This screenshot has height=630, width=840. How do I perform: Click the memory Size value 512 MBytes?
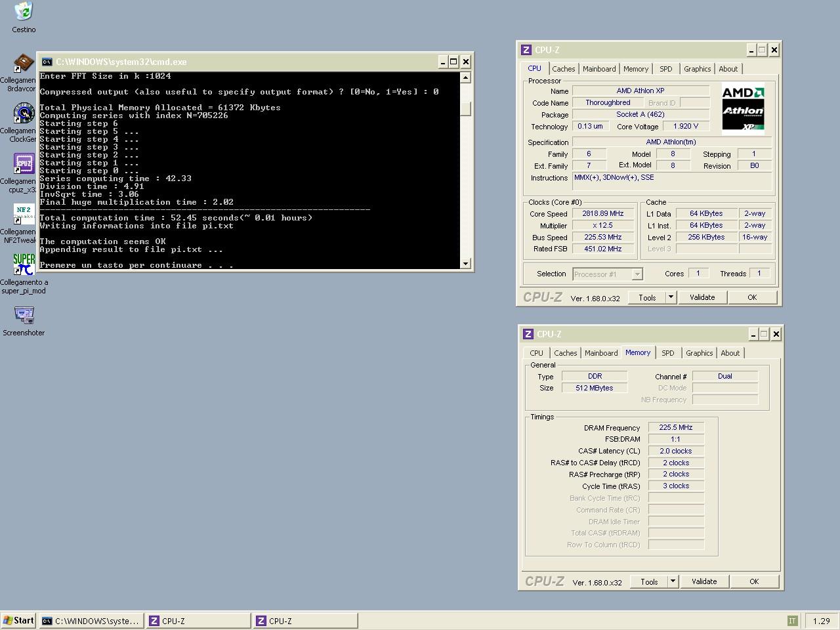point(595,388)
